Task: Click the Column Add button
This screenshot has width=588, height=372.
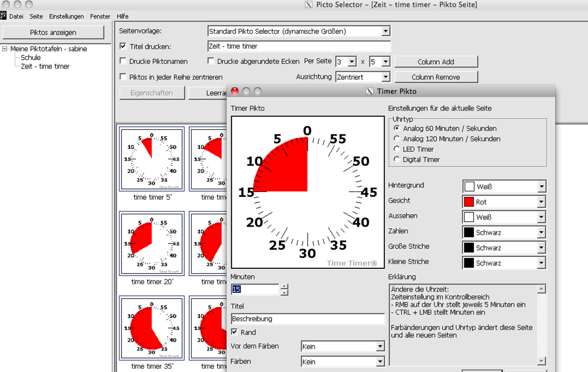Action: 436,62
